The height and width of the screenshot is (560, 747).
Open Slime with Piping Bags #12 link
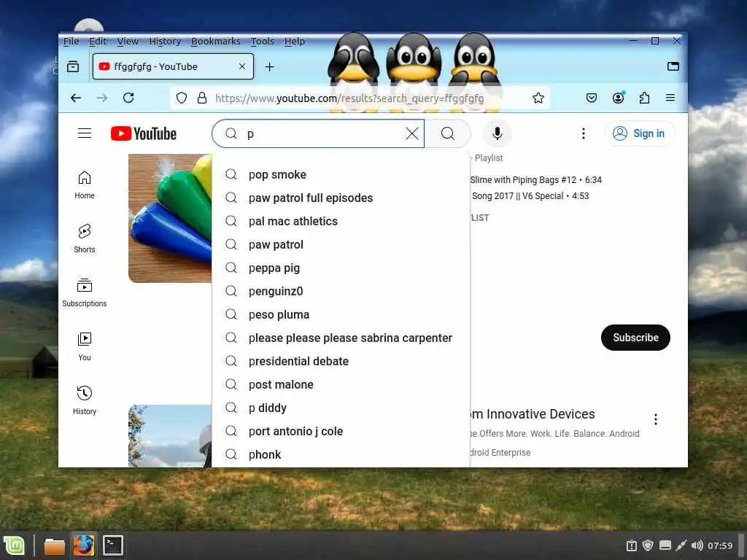[535, 180]
